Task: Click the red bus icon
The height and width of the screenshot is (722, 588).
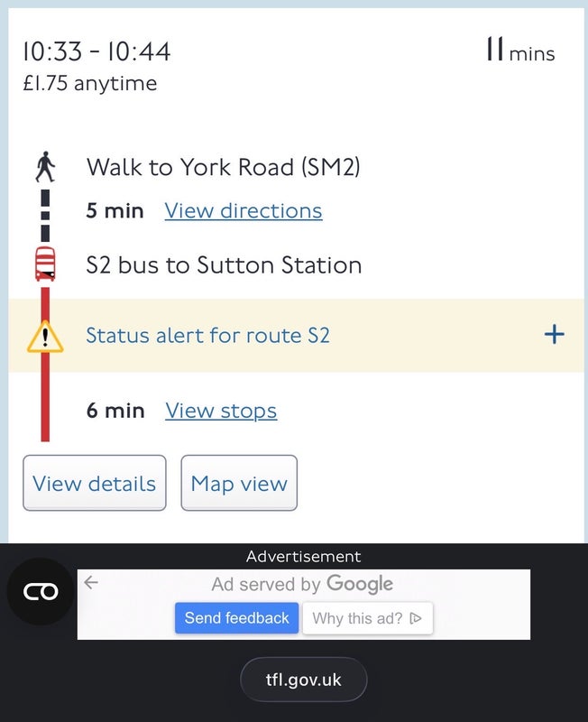Action: (x=45, y=265)
